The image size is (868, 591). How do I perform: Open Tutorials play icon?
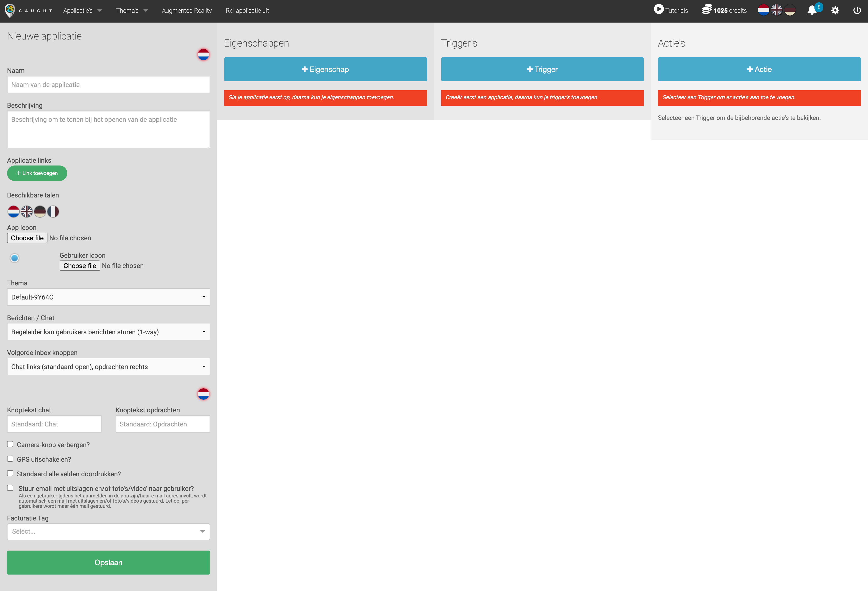tap(659, 9)
